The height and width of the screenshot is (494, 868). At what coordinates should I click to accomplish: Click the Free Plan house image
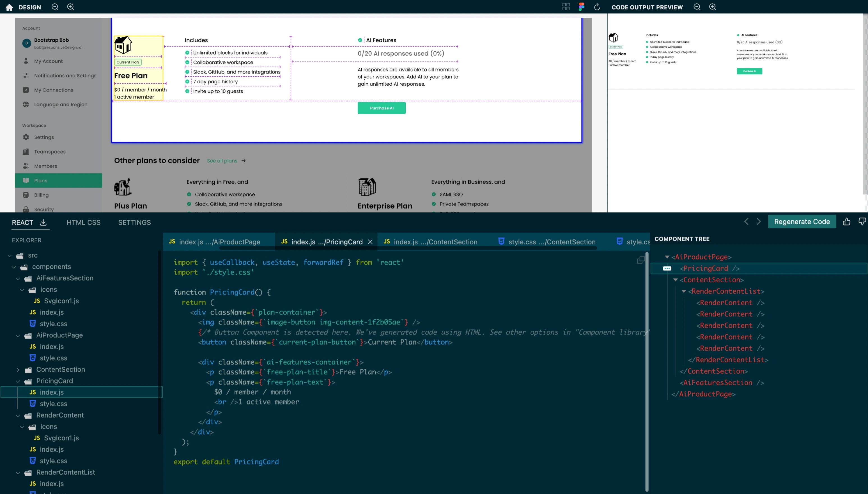coord(123,45)
